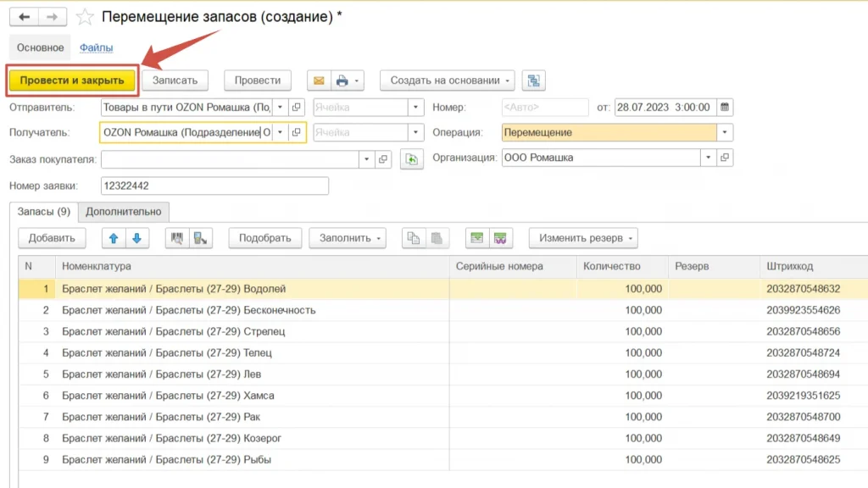Click into the Номер заявки field
The width and height of the screenshot is (868, 488).
pos(214,186)
